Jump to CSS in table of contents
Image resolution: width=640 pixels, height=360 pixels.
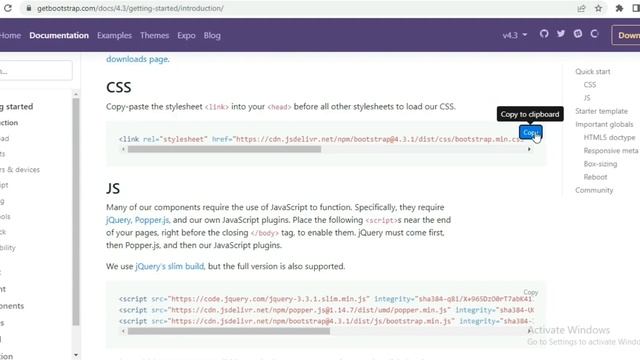click(x=590, y=84)
